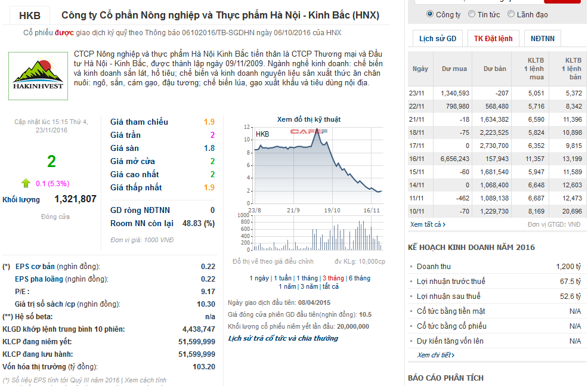Show the 1 tuần chart range
This screenshot has width=588, height=386.
[x=283, y=278]
